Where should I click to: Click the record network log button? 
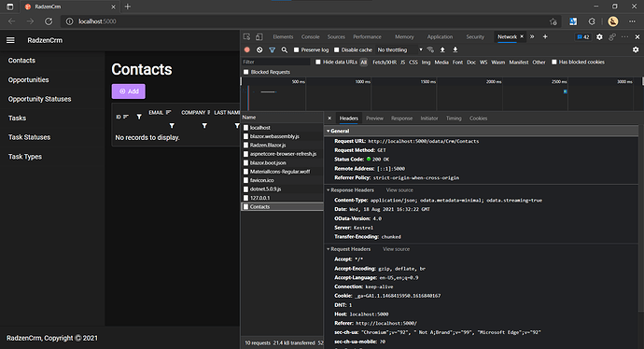(x=246, y=49)
